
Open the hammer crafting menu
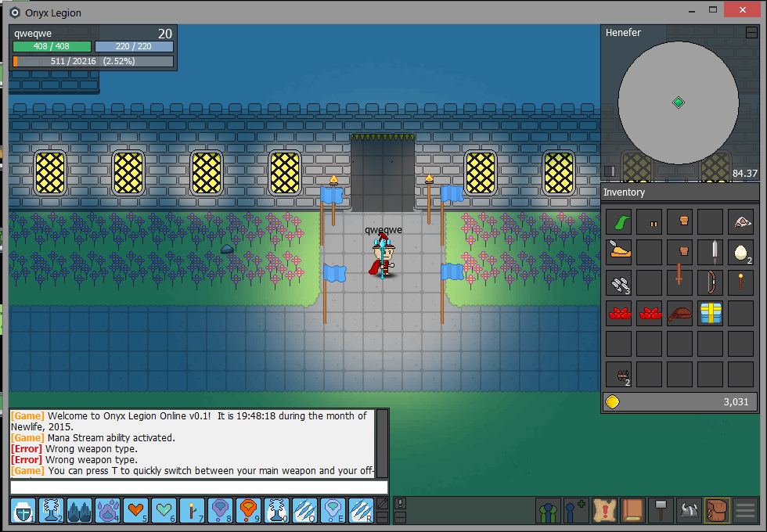[x=661, y=511]
